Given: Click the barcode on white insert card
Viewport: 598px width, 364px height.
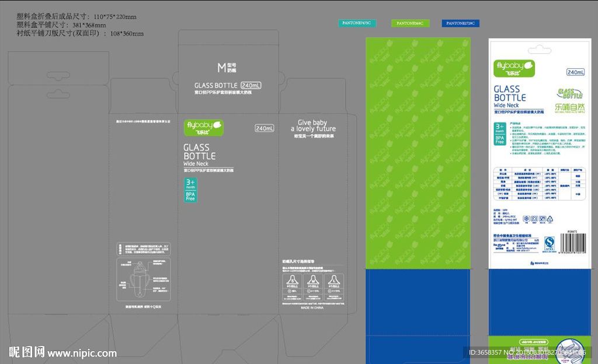Looking at the screenshot, I should (572, 243).
